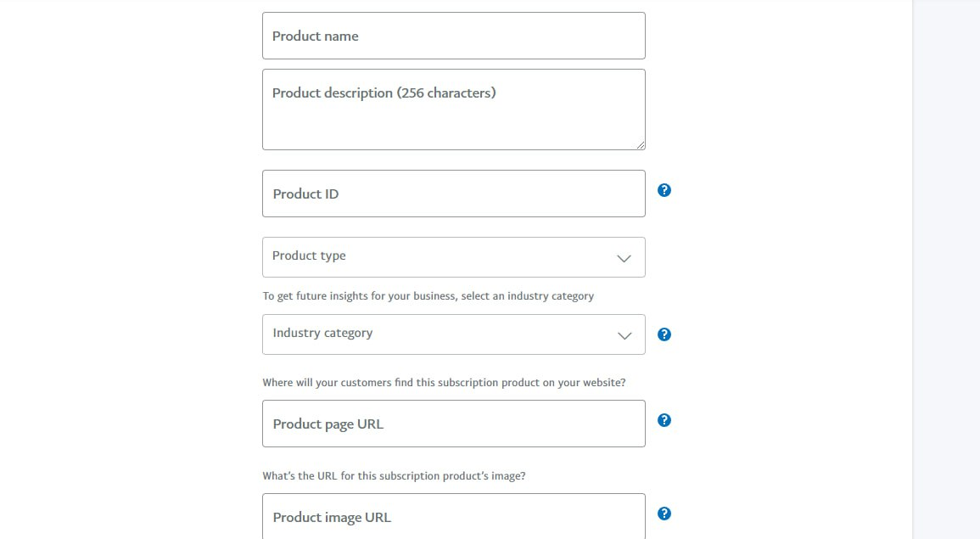Click the 'Where will your customers find' question
980x539 pixels.
coord(444,383)
